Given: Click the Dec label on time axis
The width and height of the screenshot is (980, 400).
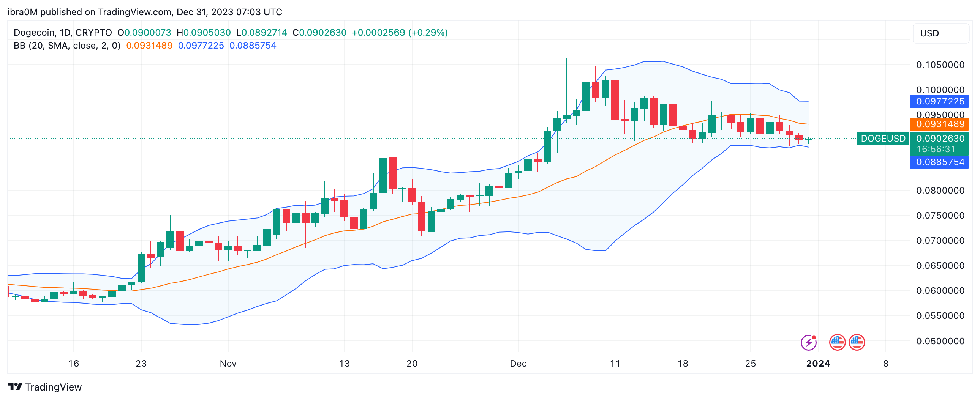Looking at the screenshot, I should coord(518,364).
